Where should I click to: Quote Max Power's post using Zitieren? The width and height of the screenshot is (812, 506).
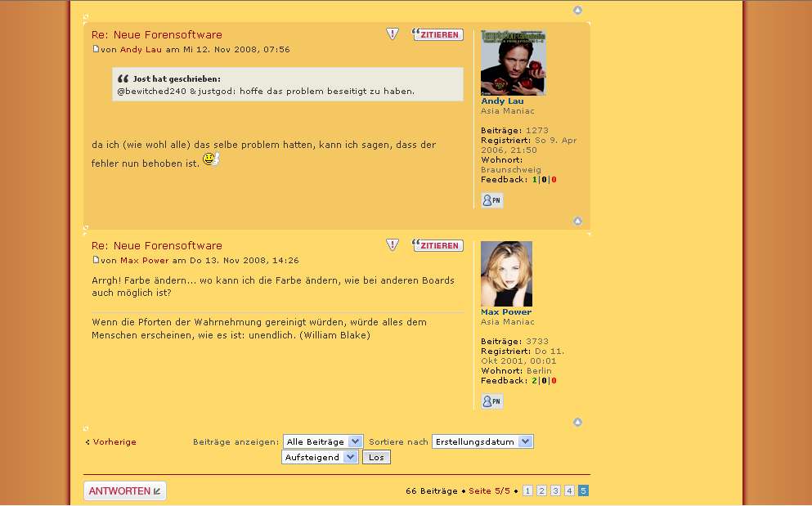(438, 245)
